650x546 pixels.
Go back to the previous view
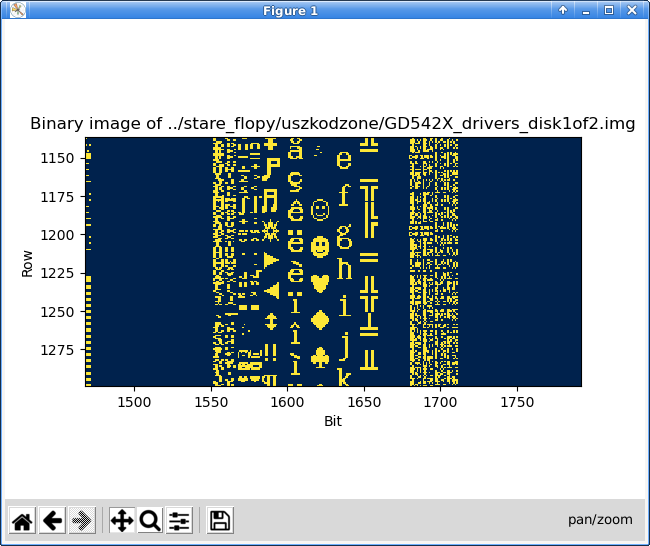(x=53, y=520)
